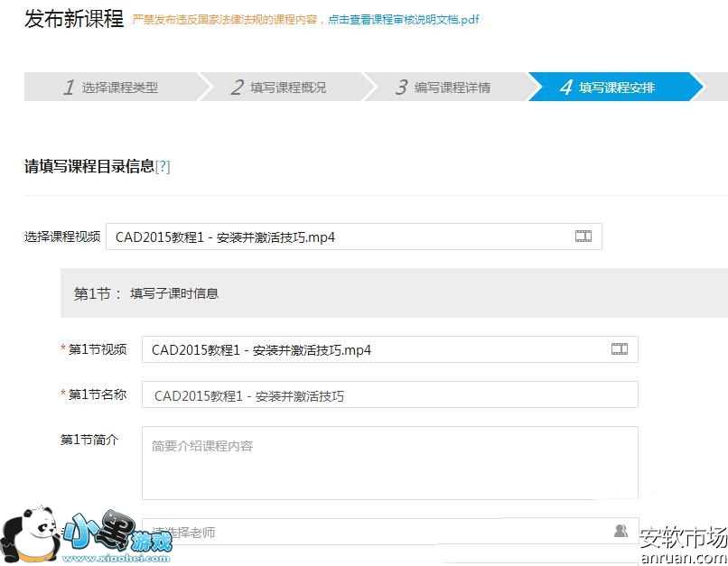Open the 请选择老师 teacher selector field

(390, 531)
